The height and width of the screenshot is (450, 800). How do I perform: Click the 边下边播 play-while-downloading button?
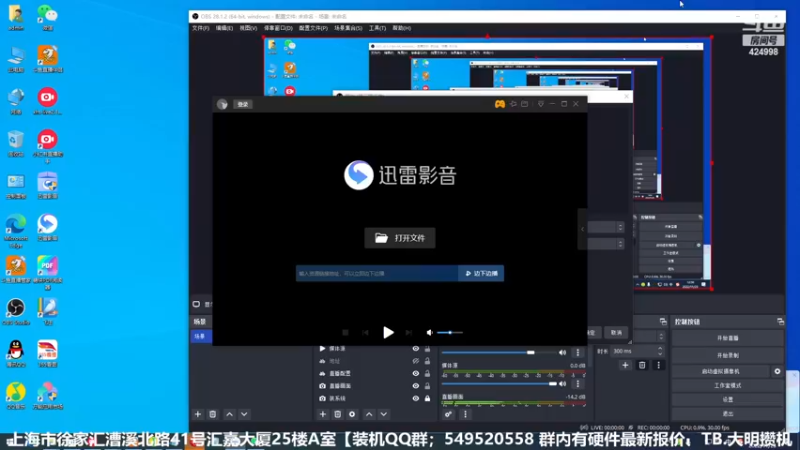pyautogui.click(x=481, y=273)
